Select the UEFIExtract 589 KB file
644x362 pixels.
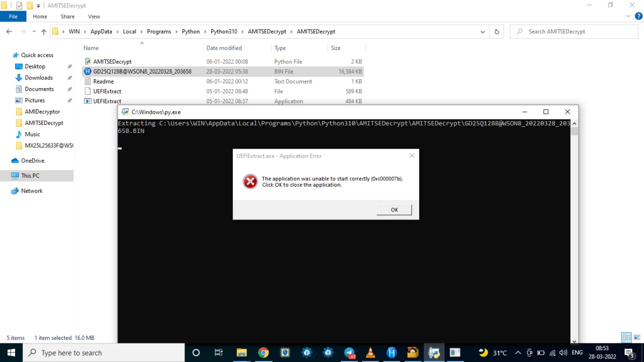click(223, 91)
